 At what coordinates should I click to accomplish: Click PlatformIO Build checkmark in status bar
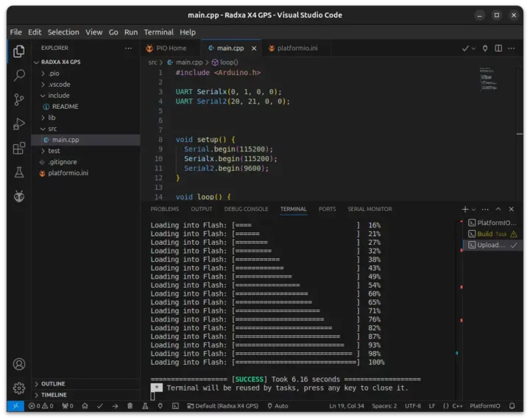click(x=99, y=406)
